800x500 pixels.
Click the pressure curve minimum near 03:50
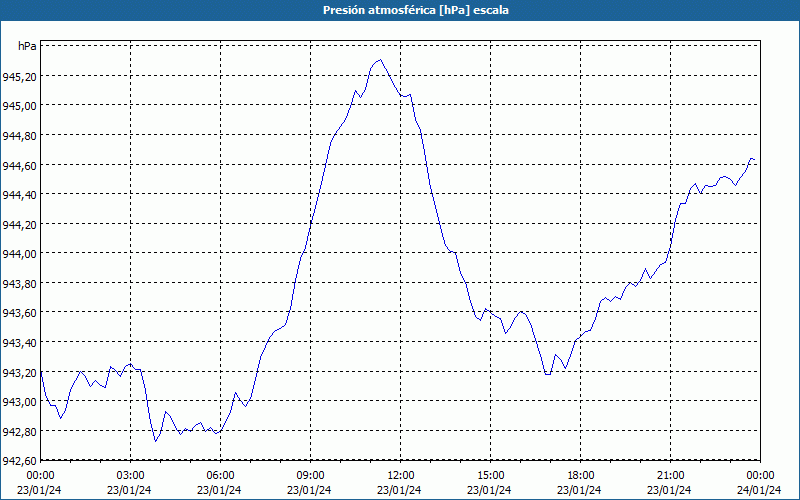156,441
